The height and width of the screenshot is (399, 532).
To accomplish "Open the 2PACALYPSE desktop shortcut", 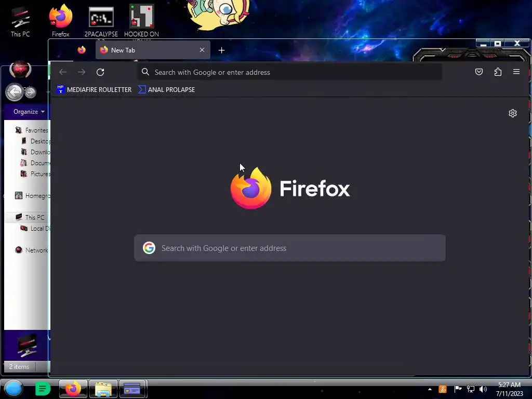I will click(101, 21).
